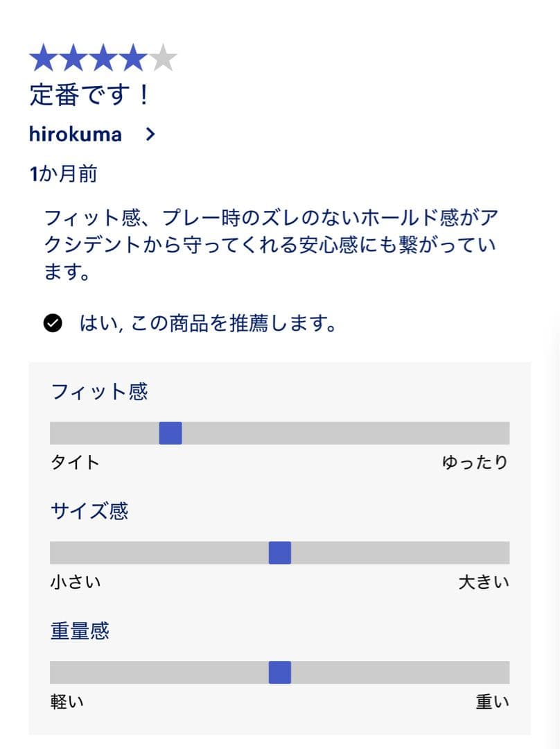The width and height of the screenshot is (560, 749).
Task: Click the 大きい label under サイズ感
Action: tap(484, 582)
